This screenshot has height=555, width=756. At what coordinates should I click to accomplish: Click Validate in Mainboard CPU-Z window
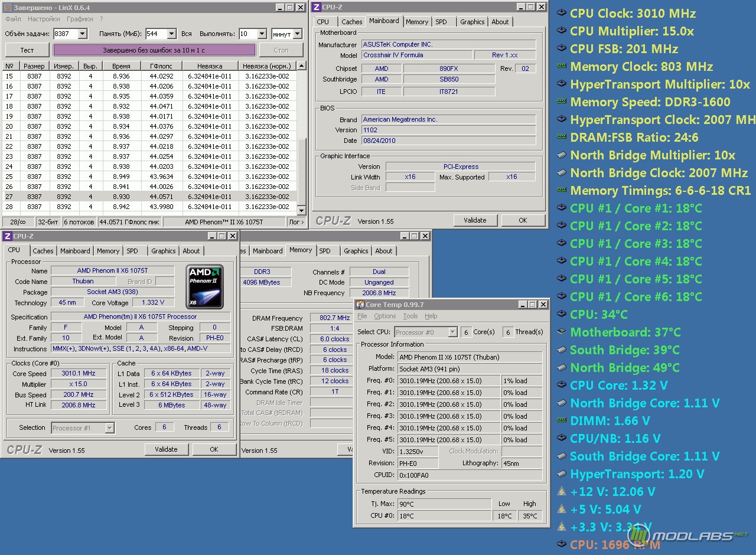point(475,220)
